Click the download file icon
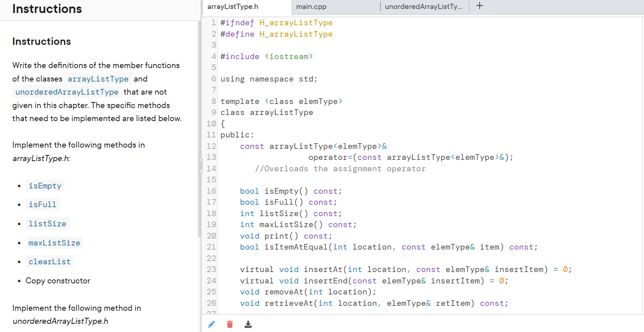This screenshot has height=332, width=644. click(x=248, y=324)
